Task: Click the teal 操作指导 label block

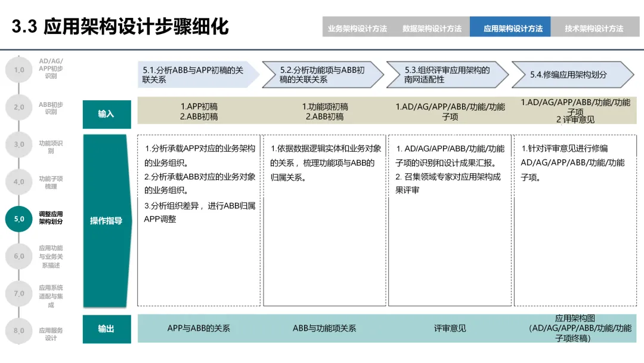Action: tap(107, 221)
